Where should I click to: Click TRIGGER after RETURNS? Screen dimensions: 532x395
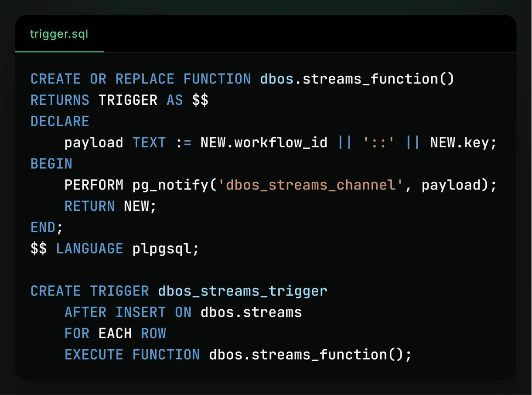tap(128, 100)
